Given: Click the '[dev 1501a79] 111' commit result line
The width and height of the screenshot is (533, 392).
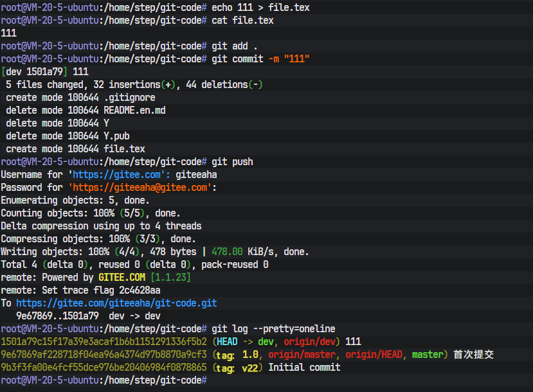Looking at the screenshot, I should [x=45, y=71].
